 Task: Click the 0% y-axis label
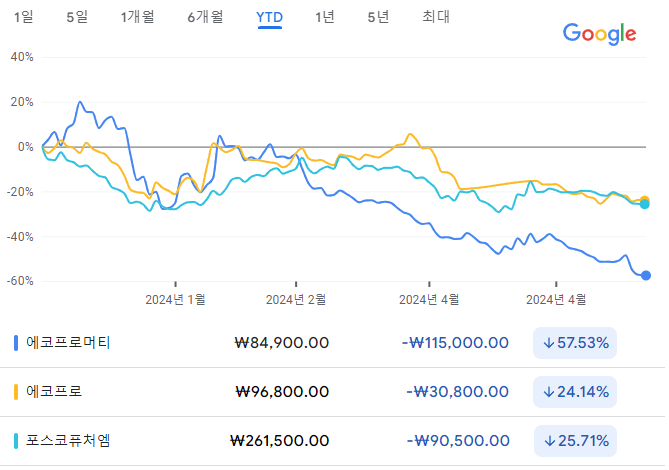[26, 147]
